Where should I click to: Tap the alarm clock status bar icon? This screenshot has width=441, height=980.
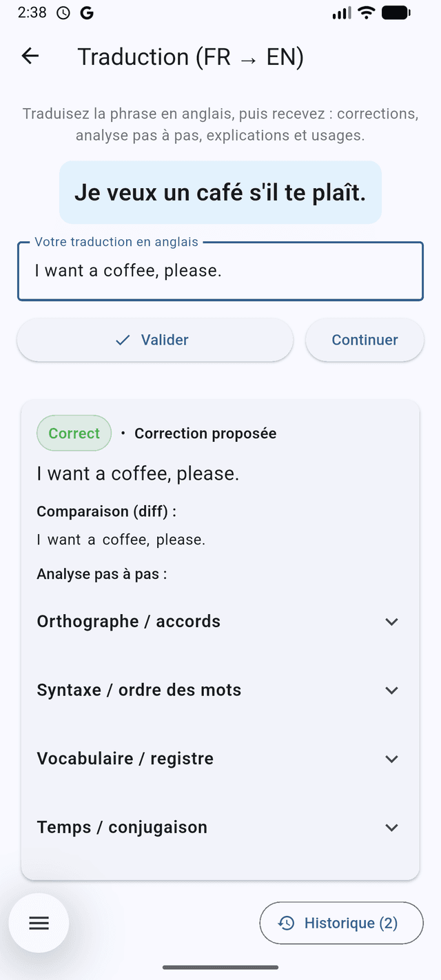click(63, 12)
